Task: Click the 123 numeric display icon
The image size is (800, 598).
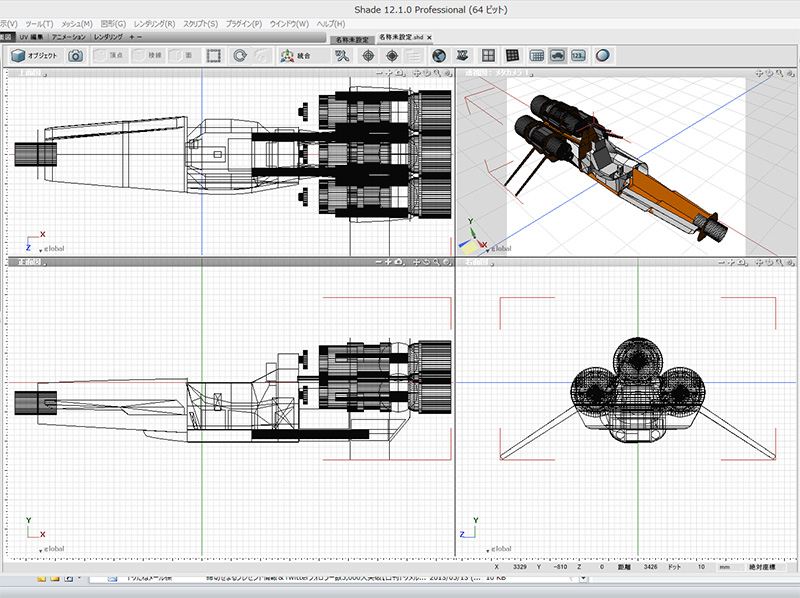Action: [x=578, y=56]
